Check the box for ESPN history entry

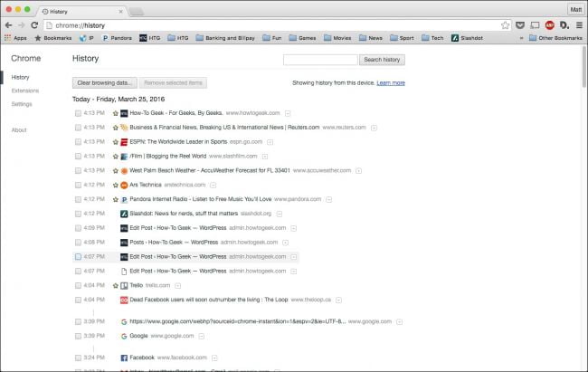click(x=78, y=142)
